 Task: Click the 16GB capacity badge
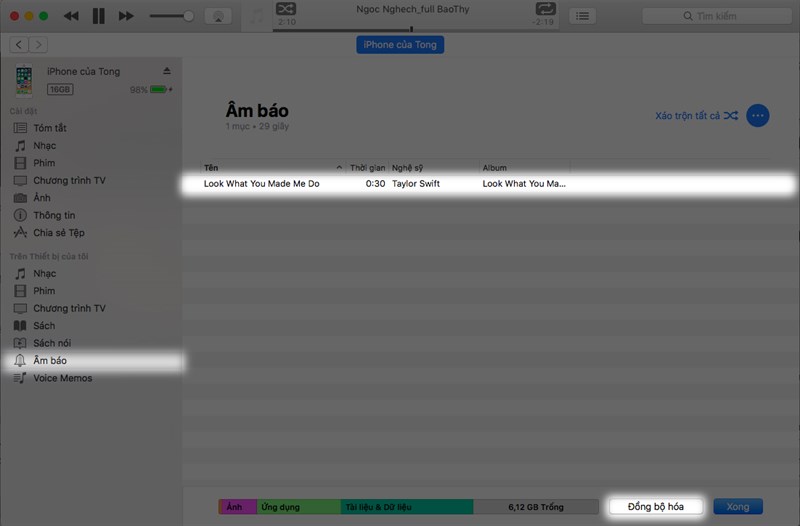(x=60, y=90)
